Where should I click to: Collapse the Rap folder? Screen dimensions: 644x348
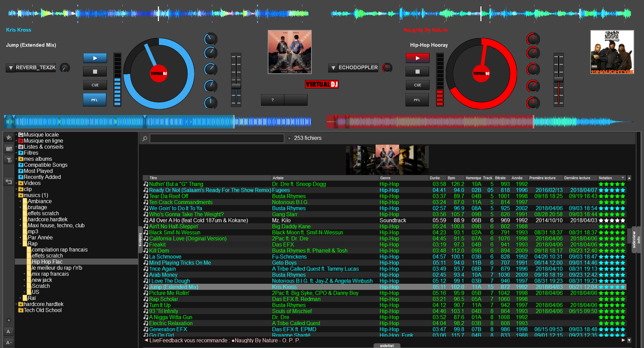(x=20, y=243)
